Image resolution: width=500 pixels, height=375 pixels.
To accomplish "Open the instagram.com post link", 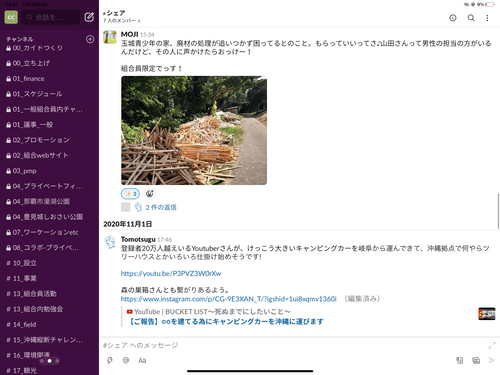I will coord(229,299).
